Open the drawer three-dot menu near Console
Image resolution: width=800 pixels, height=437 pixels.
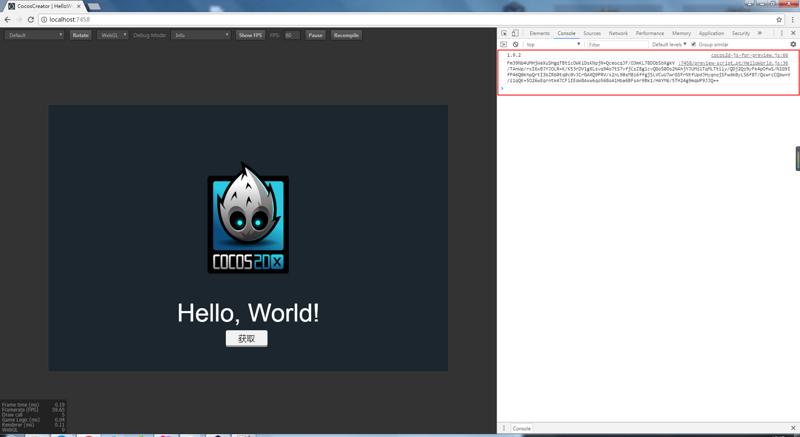504,428
